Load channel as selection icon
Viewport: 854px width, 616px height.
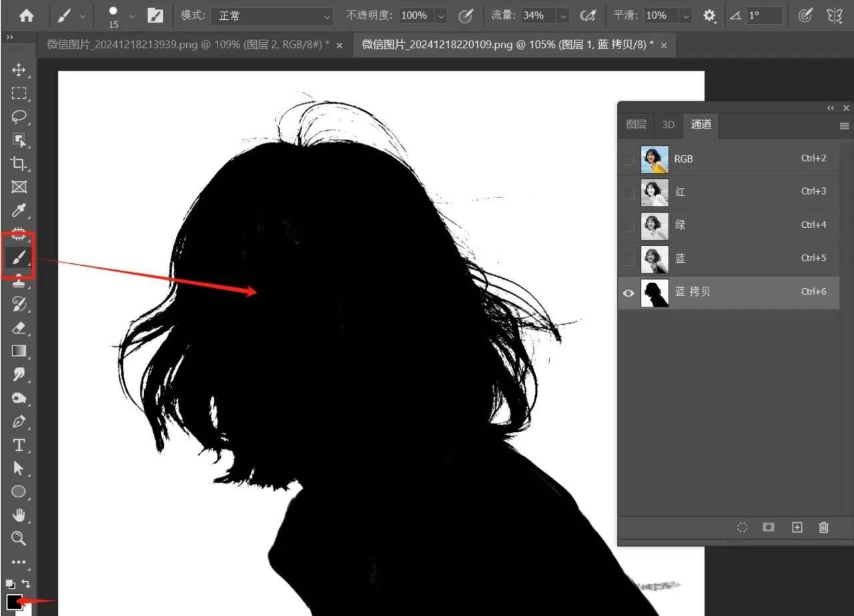pyautogui.click(x=742, y=527)
